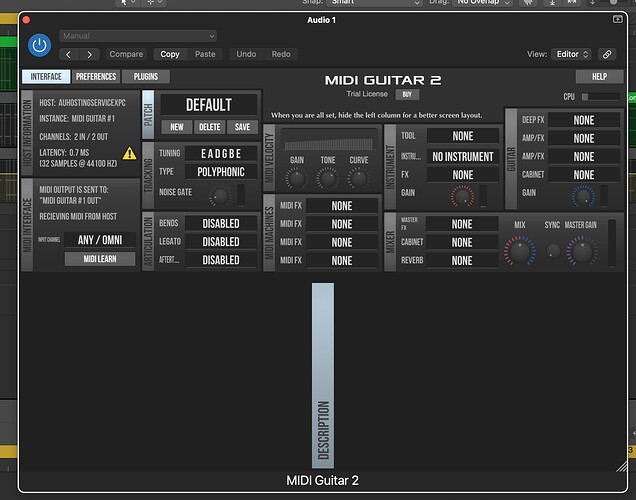Adjust the MIDI velocity Tone knob

(327, 178)
